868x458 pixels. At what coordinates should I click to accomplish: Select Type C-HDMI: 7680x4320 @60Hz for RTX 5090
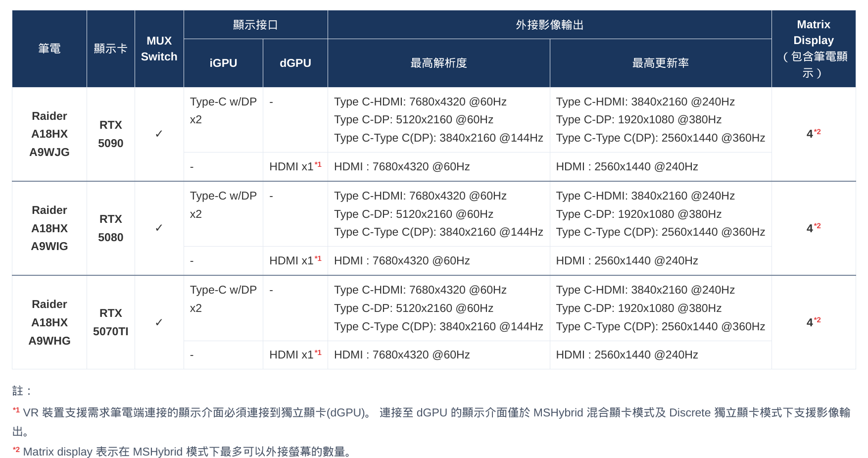(420, 102)
